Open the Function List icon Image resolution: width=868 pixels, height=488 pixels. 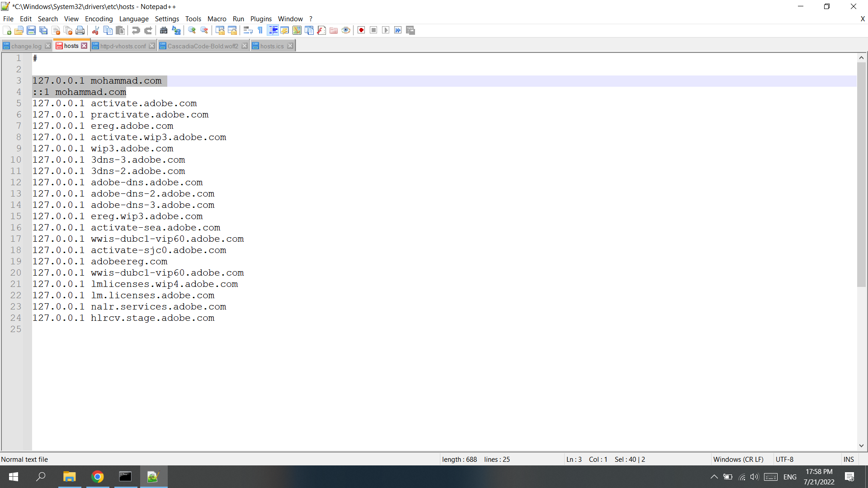[x=321, y=30]
